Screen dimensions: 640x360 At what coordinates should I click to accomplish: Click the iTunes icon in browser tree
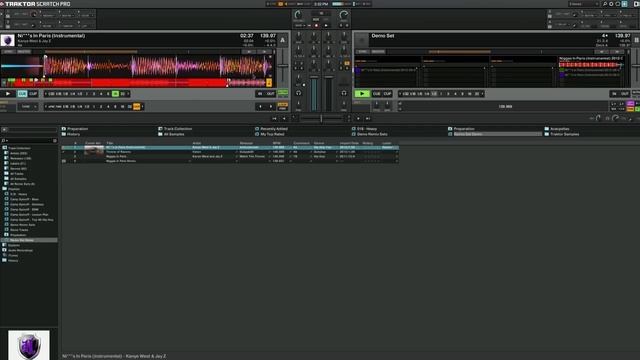point(5,255)
